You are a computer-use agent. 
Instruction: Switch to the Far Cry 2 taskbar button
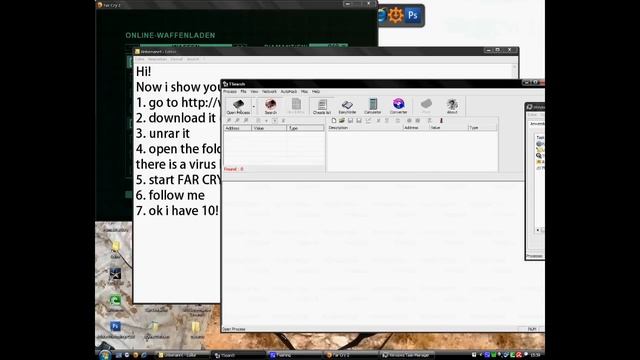click(x=350, y=355)
